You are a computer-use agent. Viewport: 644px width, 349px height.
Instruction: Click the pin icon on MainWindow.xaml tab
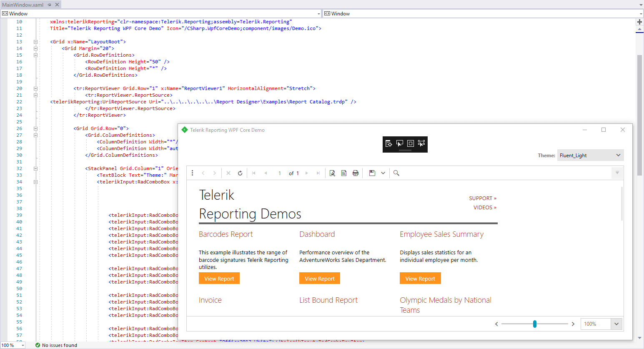coord(49,5)
